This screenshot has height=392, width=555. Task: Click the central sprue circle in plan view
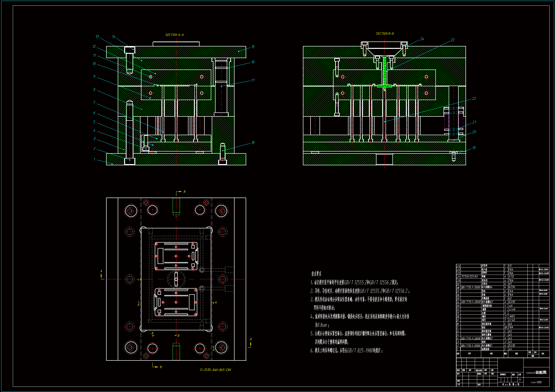tap(176, 279)
